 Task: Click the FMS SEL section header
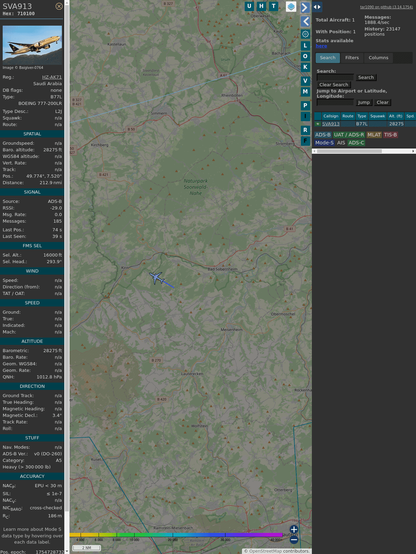coord(32,246)
